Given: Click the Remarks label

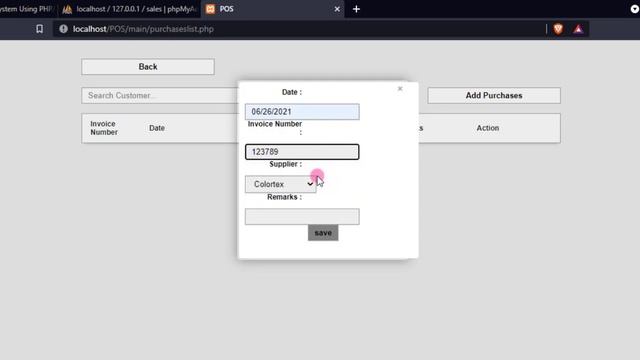Looking at the screenshot, I should point(284,197).
